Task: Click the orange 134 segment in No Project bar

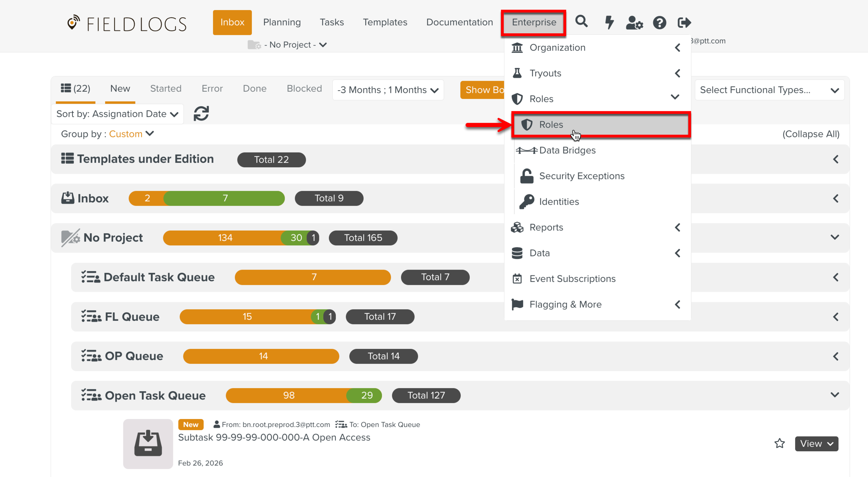Action: coord(225,238)
